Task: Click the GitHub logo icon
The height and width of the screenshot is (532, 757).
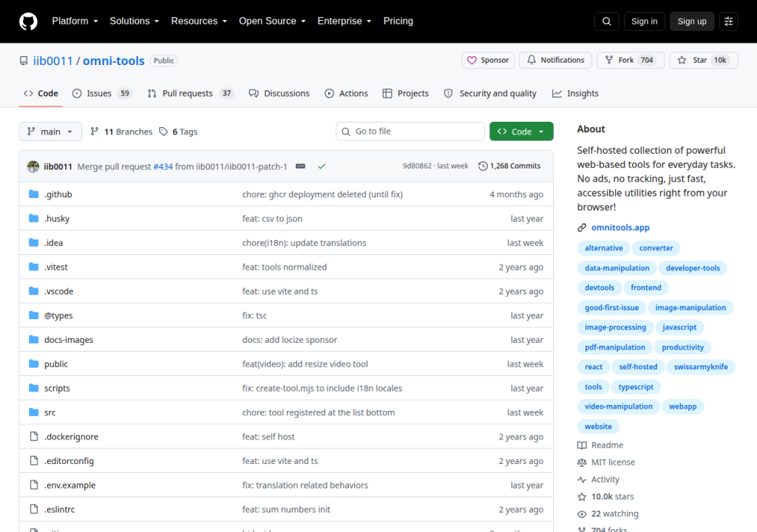Action: coord(28,21)
